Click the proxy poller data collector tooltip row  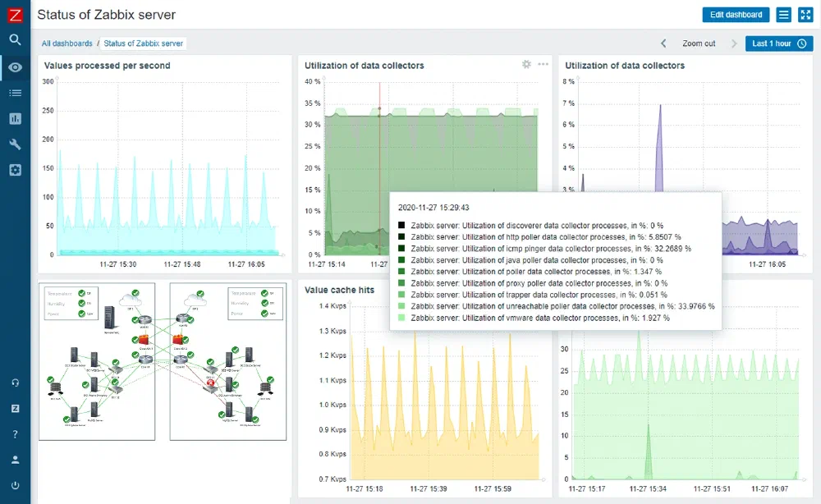point(533,283)
